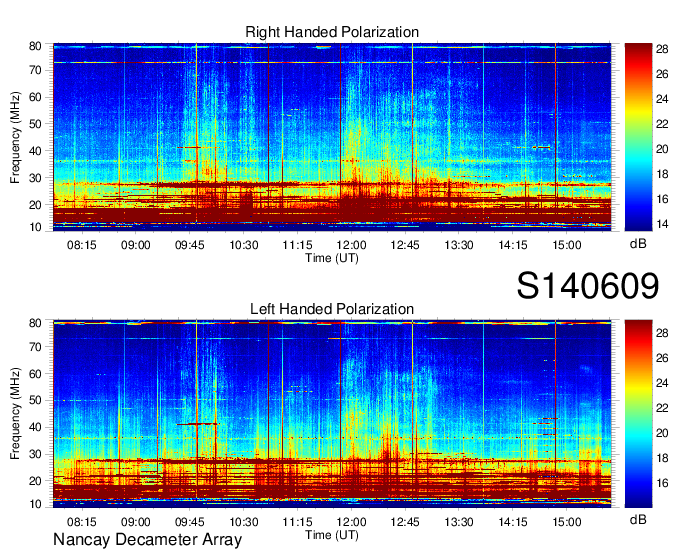Click the "40" frequency tick of Left Handed plot

coord(35,428)
